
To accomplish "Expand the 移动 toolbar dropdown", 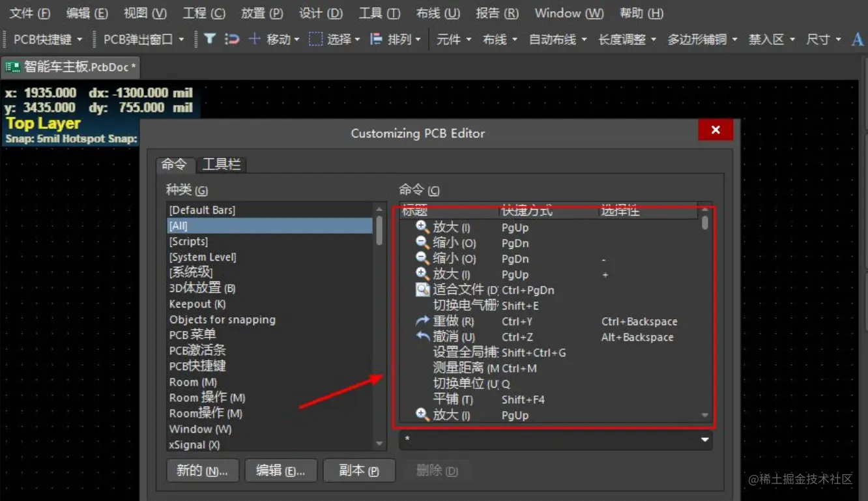I will [297, 40].
